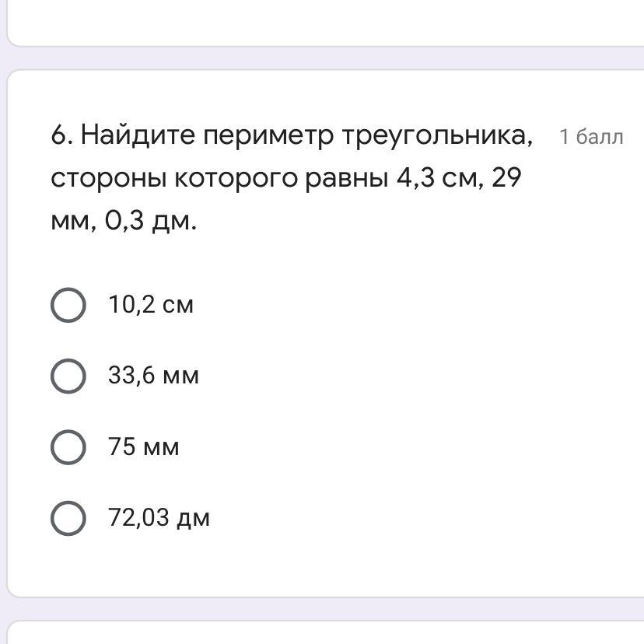Click the "75 мм" answer label text

[144, 447]
